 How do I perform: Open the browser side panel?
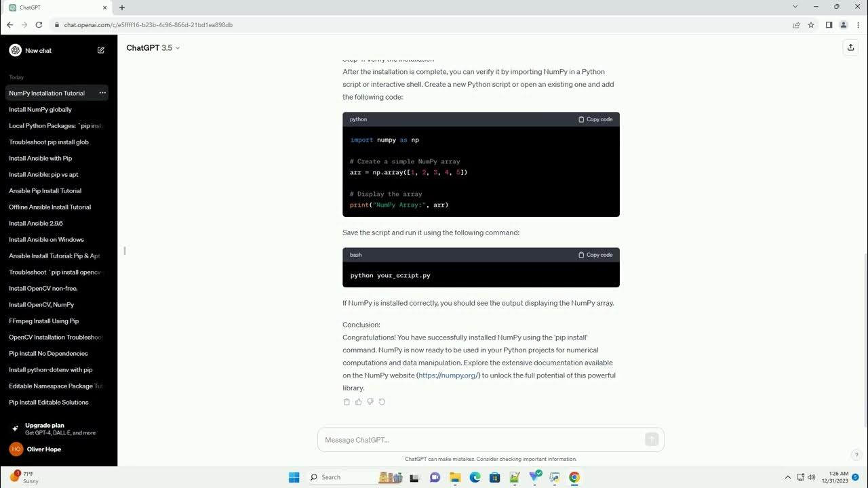point(829,25)
